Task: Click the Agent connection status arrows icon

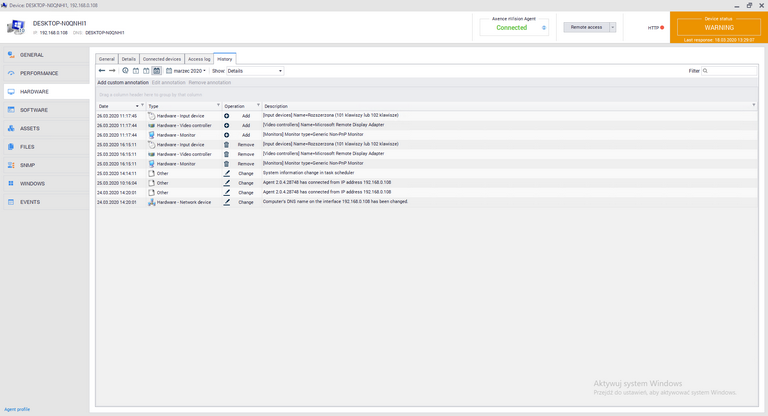Action: click(544, 28)
